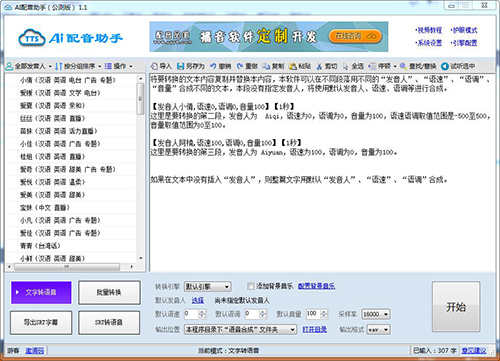This screenshot has width=500, height=361.
Task: Click the 导入 import icon
Action: click(x=154, y=66)
